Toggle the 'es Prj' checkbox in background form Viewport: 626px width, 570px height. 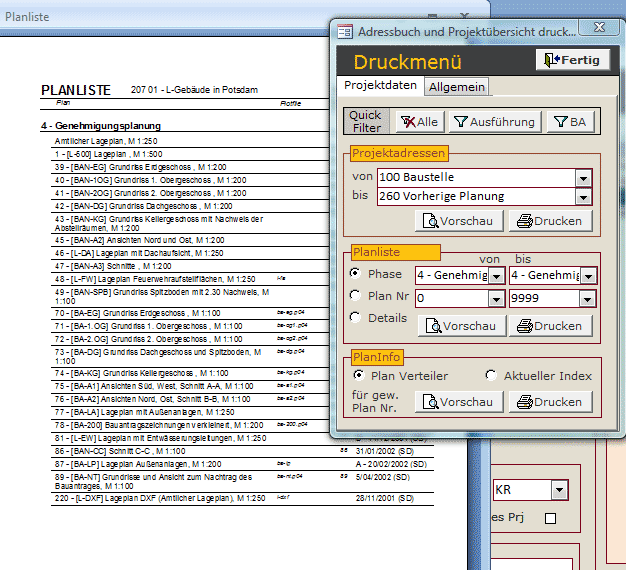(551, 519)
